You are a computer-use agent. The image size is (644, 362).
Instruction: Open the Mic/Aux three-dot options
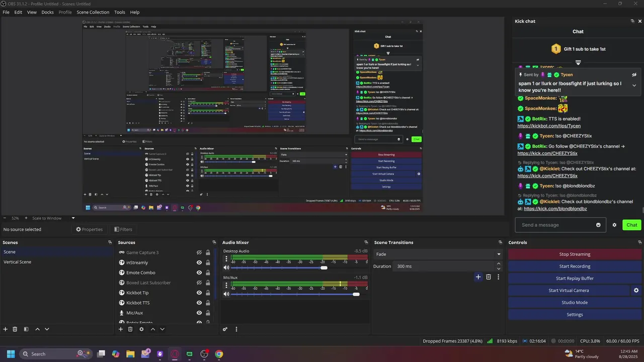click(226, 286)
